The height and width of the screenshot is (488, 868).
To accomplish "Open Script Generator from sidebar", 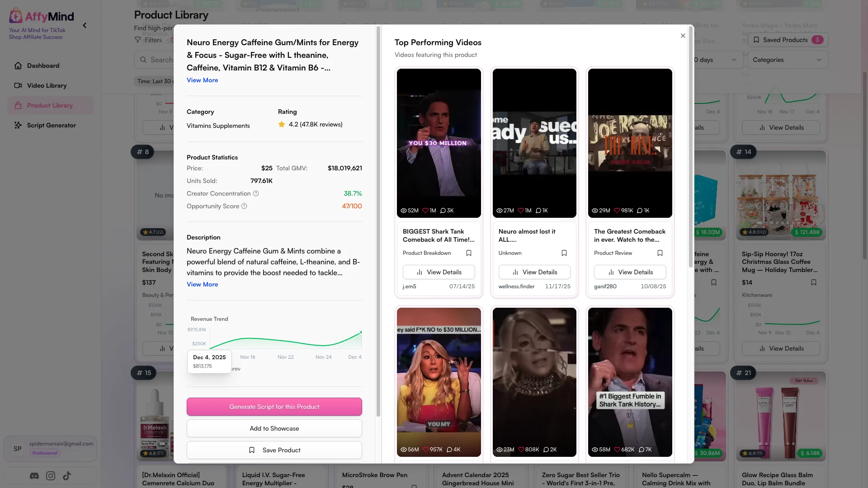I will tap(50, 125).
